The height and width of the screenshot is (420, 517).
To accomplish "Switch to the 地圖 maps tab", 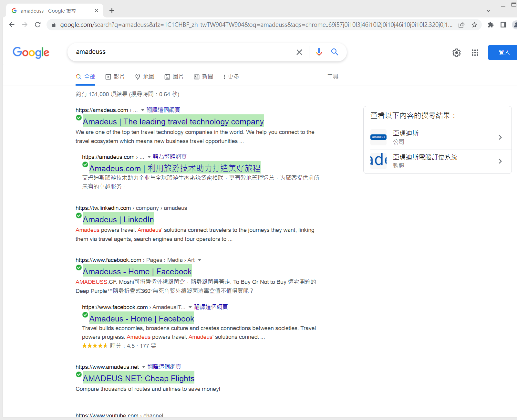I will (145, 77).
